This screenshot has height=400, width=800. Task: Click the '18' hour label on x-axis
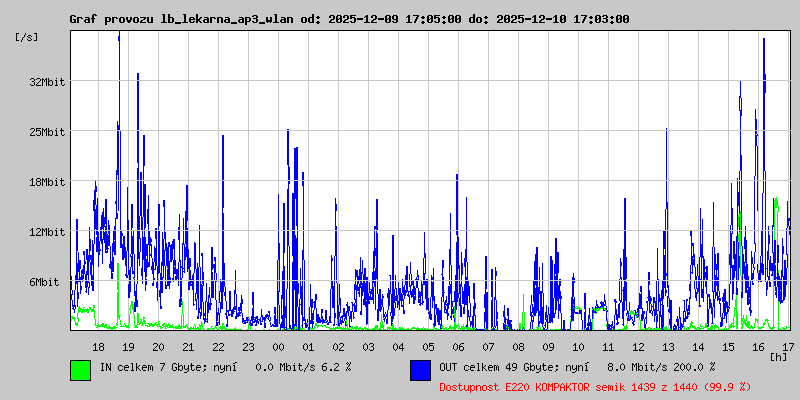(98, 347)
